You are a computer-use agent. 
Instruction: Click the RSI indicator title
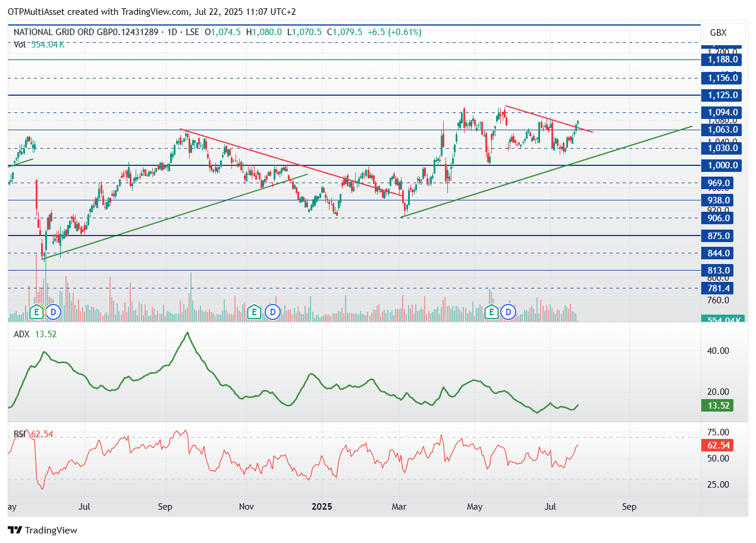coord(20,434)
